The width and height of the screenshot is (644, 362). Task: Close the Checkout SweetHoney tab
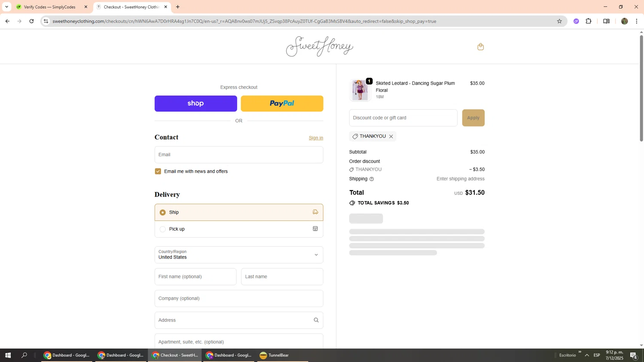click(x=166, y=7)
